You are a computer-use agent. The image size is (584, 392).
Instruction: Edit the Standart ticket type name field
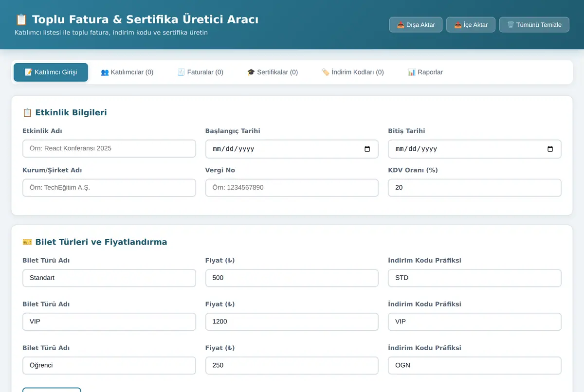point(109,278)
